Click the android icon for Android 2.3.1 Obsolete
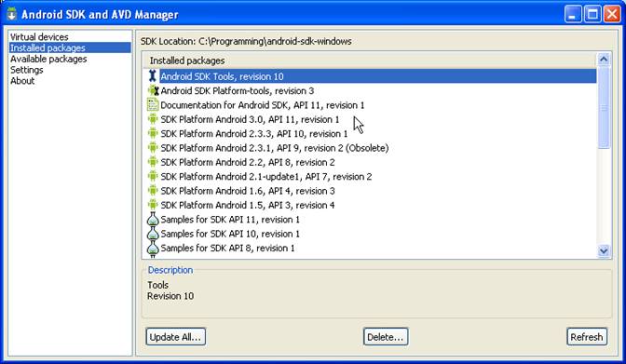626x364 pixels. (153, 148)
